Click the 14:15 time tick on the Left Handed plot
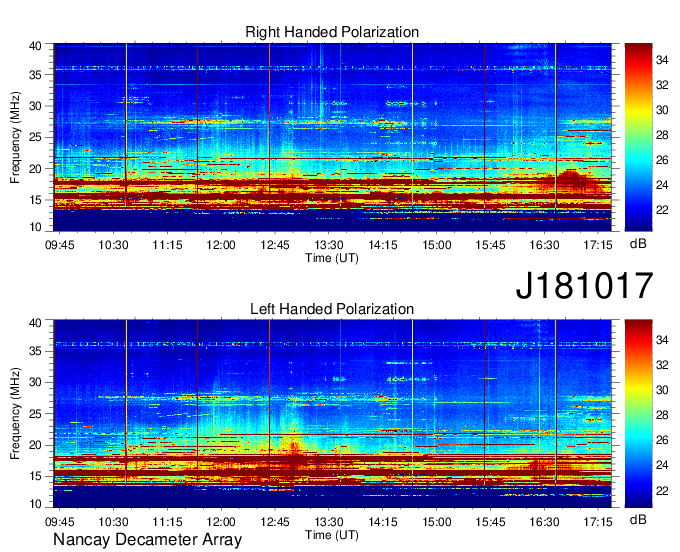Viewport: 680px width, 552px height. click(383, 522)
